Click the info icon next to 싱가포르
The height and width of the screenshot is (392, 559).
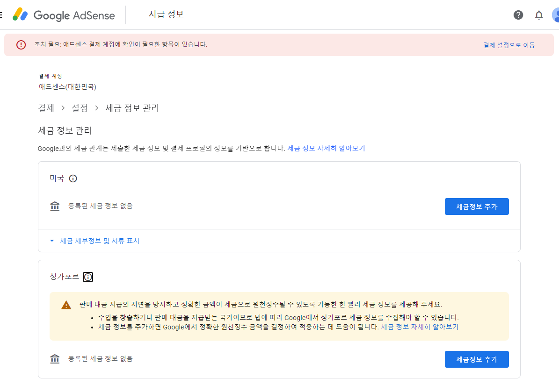click(x=87, y=277)
